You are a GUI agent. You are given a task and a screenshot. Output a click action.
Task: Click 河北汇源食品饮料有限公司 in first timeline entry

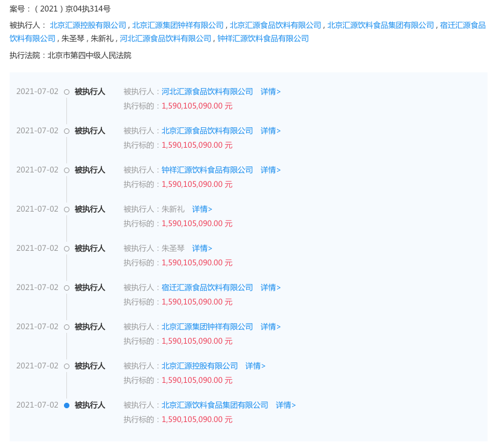207,92
